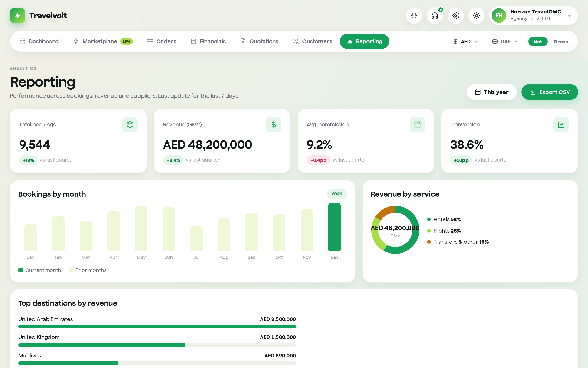Image resolution: width=588 pixels, height=368 pixels.
Task: Click AED 1,500,000 value
Action: pyautogui.click(x=278, y=337)
